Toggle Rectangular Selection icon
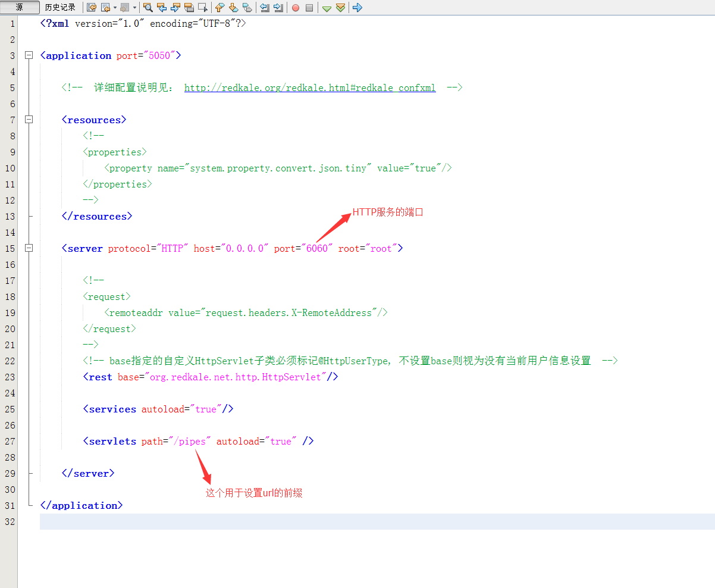Screen dimensions: 715x588 pos(203,8)
